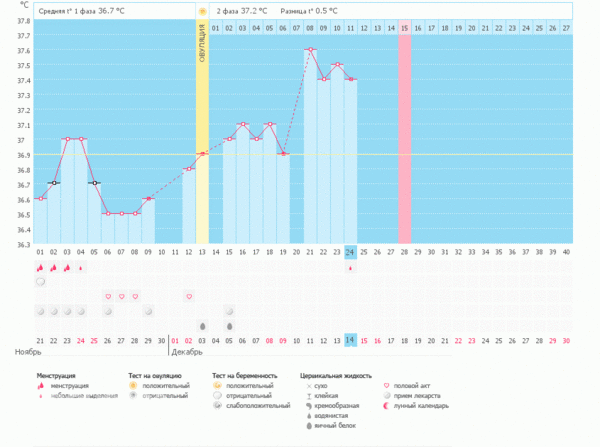Click the temperature point on the ovulation day
This screenshot has width=600, height=447.
click(x=203, y=154)
